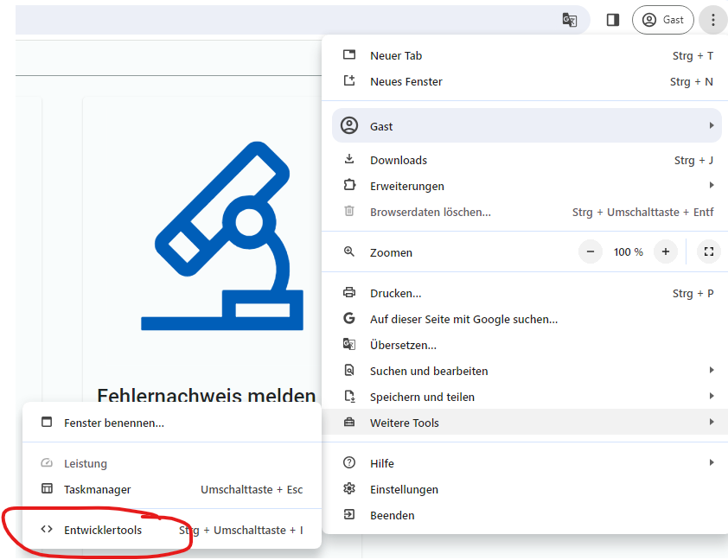Select Übersetzen... menu item
The image size is (728, 560).
point(403,345)
